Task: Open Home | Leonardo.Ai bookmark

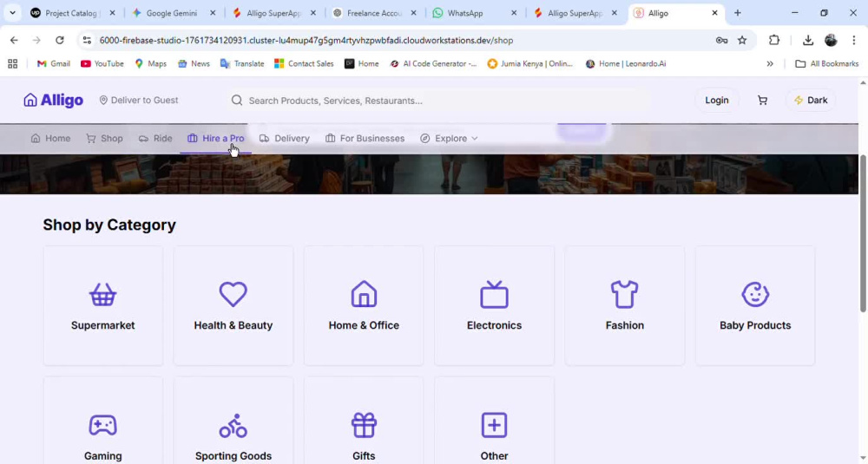Action: coord(626,63)
